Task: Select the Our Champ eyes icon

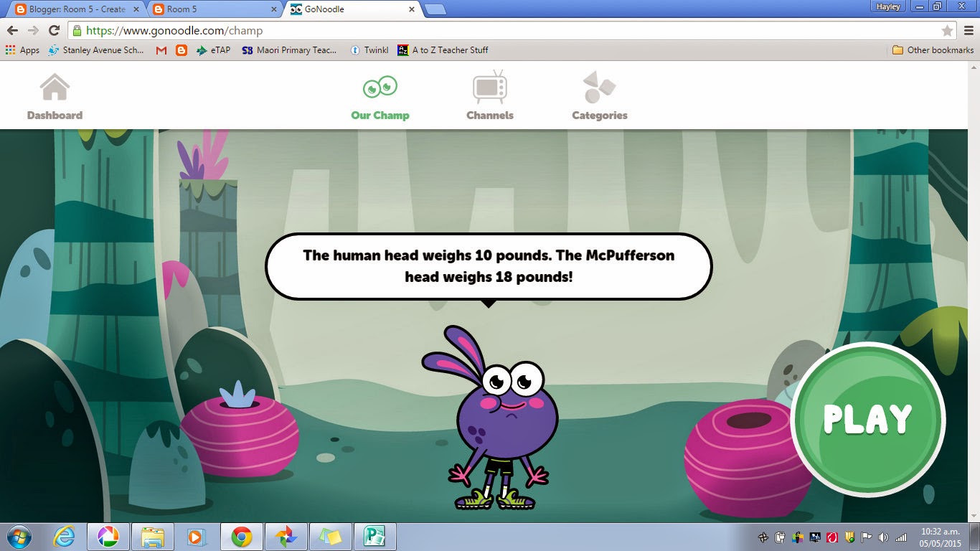Action: pyautogui.click(x=380, y=88)
